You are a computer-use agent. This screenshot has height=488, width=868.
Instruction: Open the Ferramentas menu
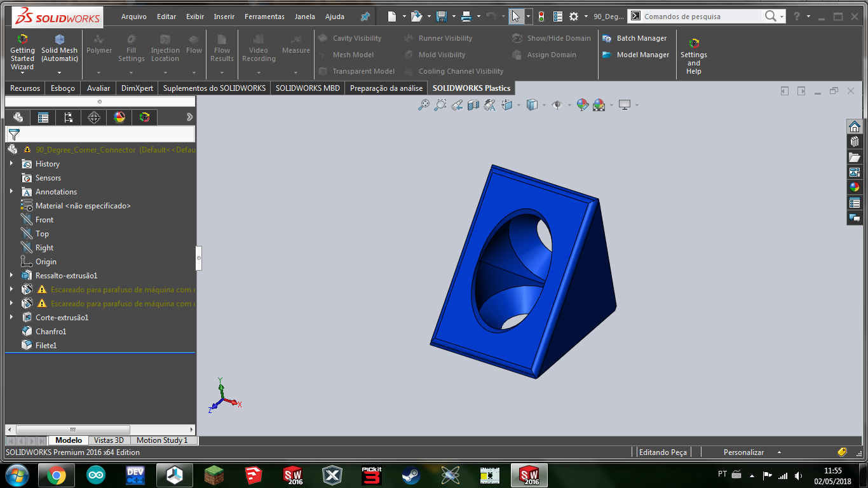click(x=264, y=17)
